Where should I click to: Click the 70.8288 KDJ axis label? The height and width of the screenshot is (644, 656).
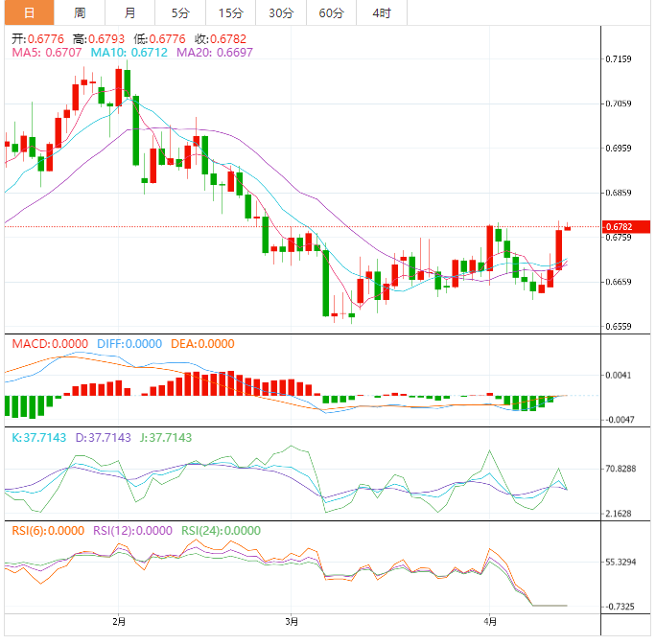[x=621, y=469]
